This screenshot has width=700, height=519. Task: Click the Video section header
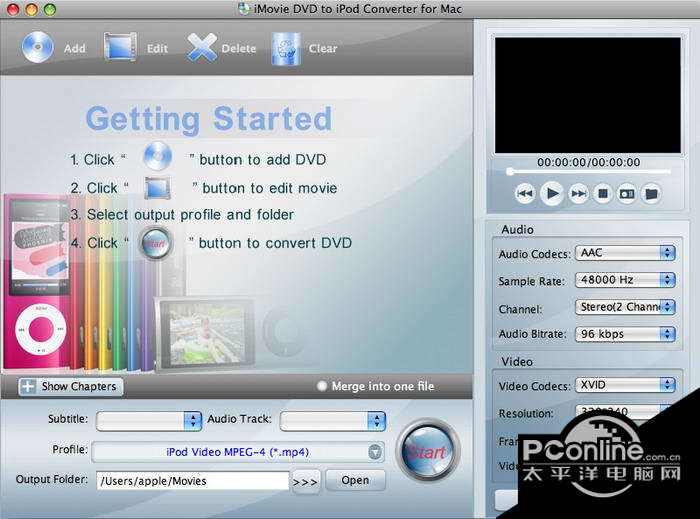point(517,361)
